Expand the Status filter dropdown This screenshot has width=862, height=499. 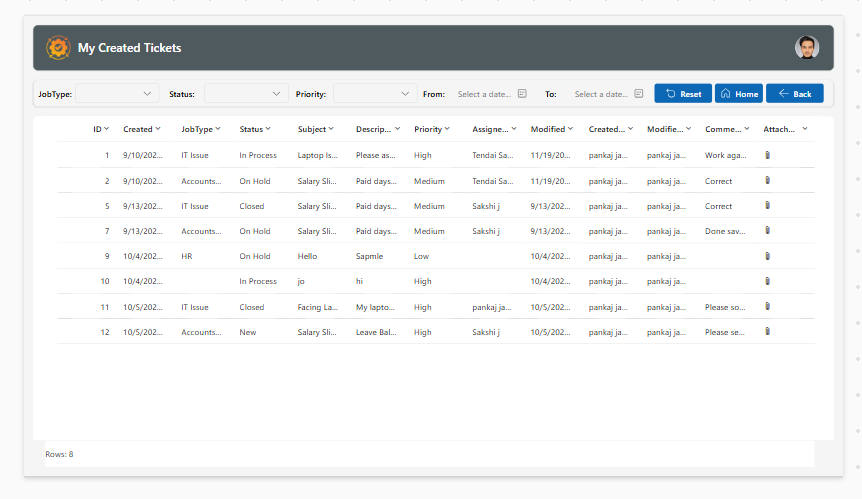(x=246, y=94)
